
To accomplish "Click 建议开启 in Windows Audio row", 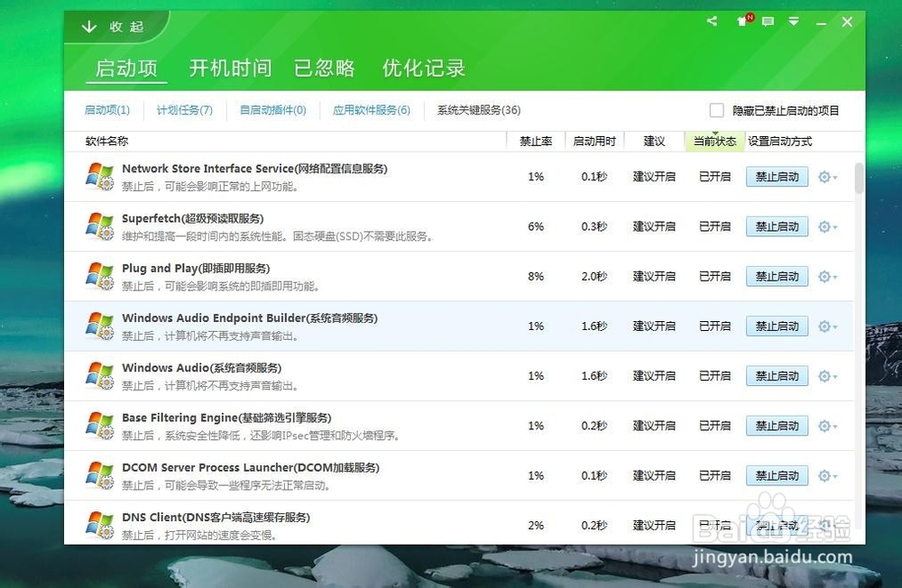I will (x=654, y=376).
